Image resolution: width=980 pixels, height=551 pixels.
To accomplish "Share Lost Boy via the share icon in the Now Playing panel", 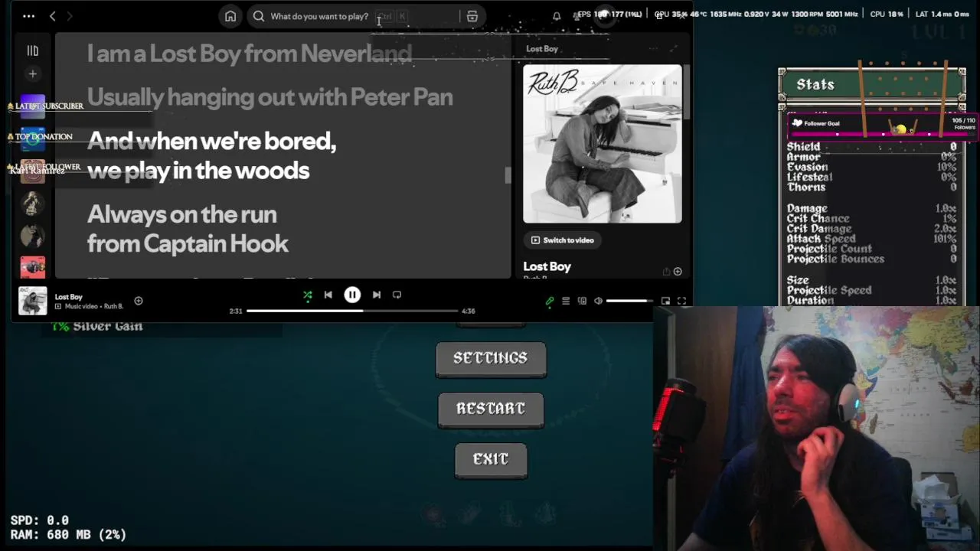I will point(666,272).
